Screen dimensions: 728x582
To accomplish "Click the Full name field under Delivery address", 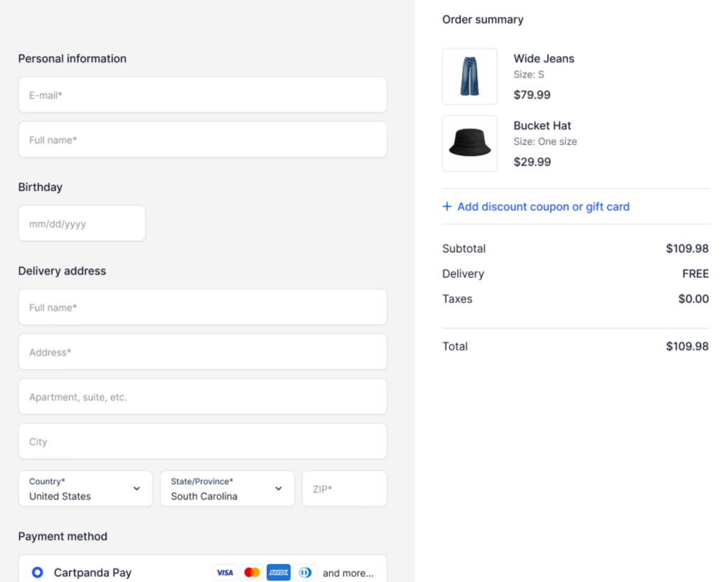I will pos(203,308).
